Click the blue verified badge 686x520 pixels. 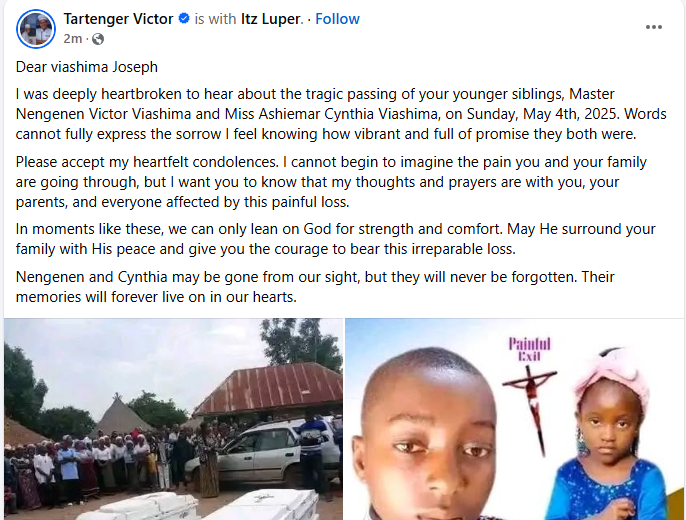(184, 18)
